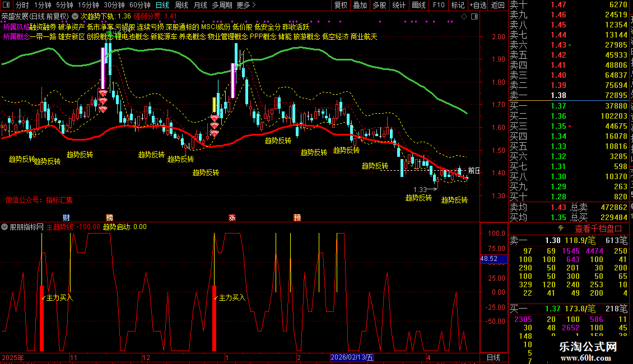Click the 买十 price 1.28 row

point(558,197)
